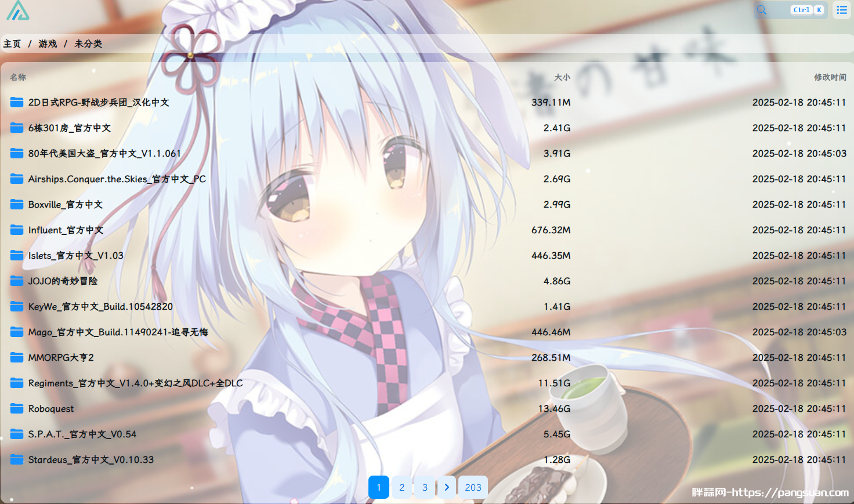Navigate to 游戏 in the breadcrumb
This screenshot has width=854, height=504.
pos(48,44)
